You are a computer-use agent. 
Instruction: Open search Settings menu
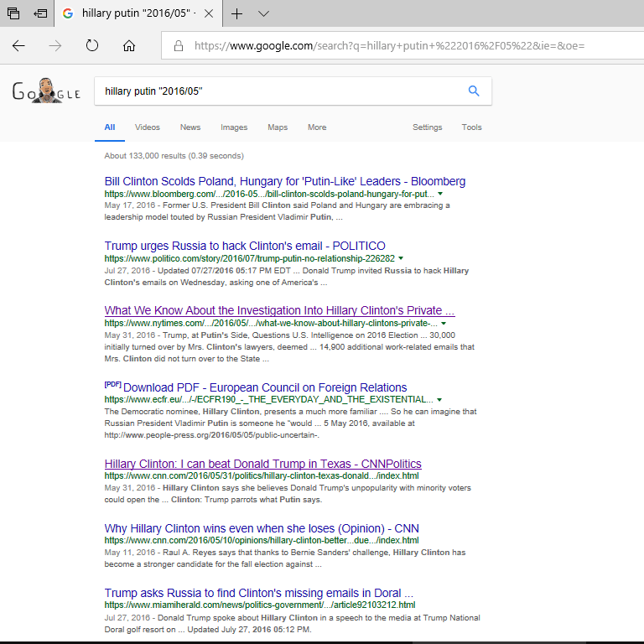pyautogui.click(x=427, y=127)
